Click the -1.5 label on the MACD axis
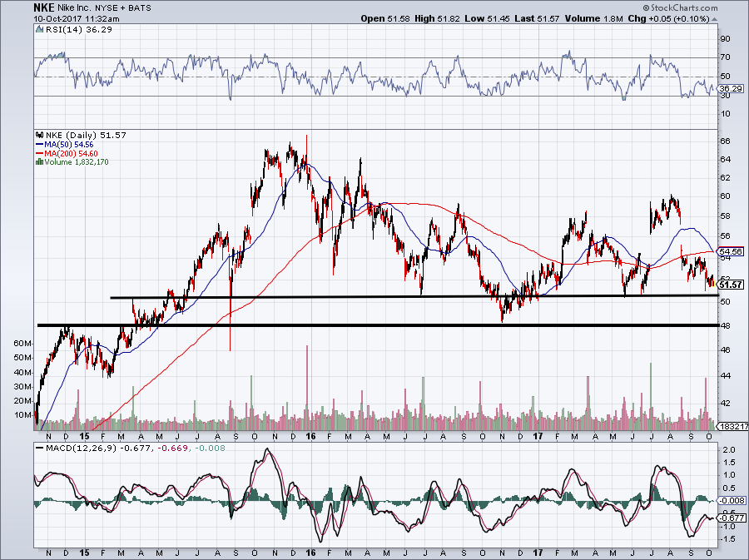Image resolution: width=749 pixels, height=560 pixels. click(x=727, y=538)
